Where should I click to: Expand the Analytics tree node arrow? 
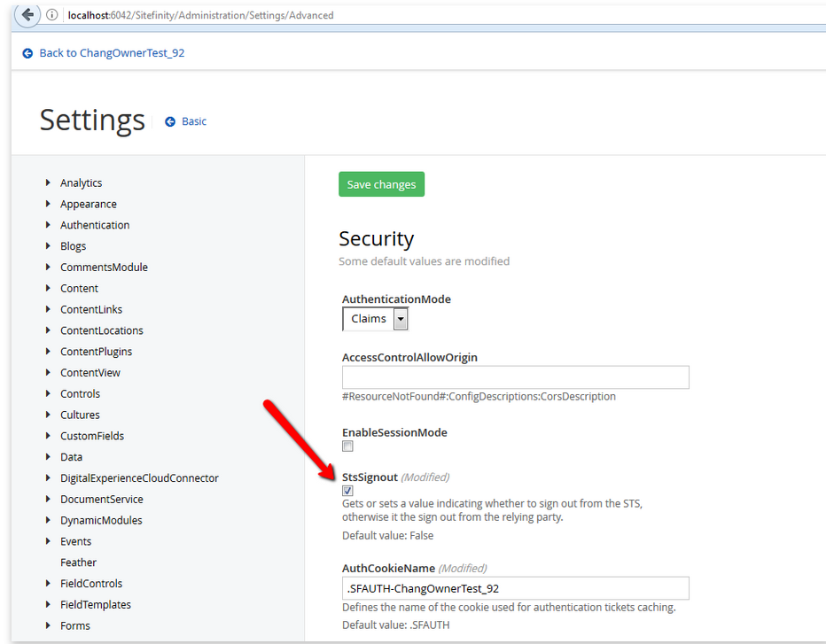(x=48, y=182)
